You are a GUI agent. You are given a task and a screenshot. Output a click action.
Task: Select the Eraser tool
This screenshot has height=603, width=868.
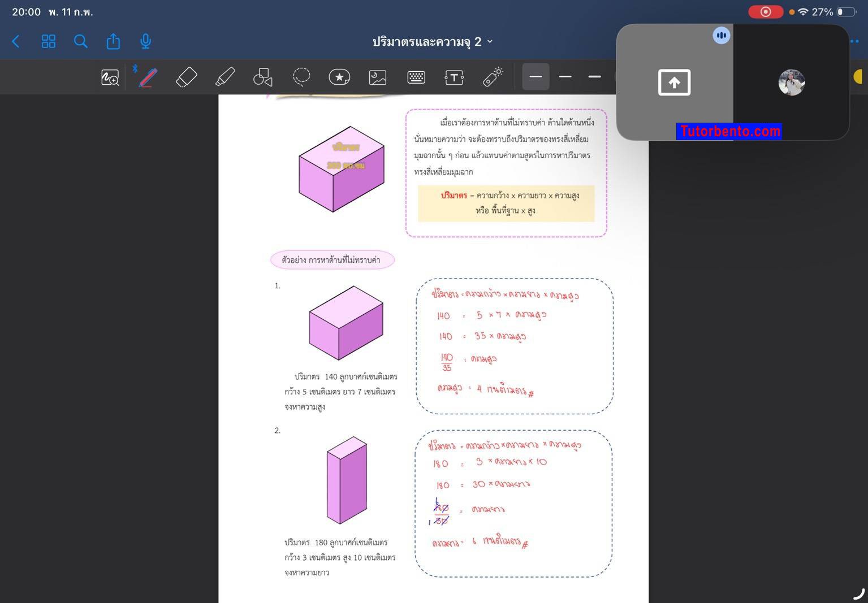tap(187, 77)
